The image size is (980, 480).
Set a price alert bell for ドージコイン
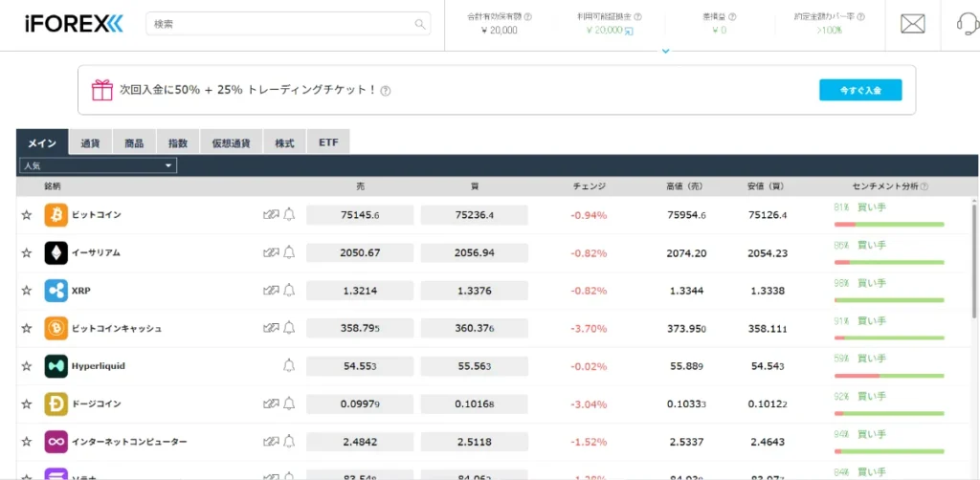point(289,404)
